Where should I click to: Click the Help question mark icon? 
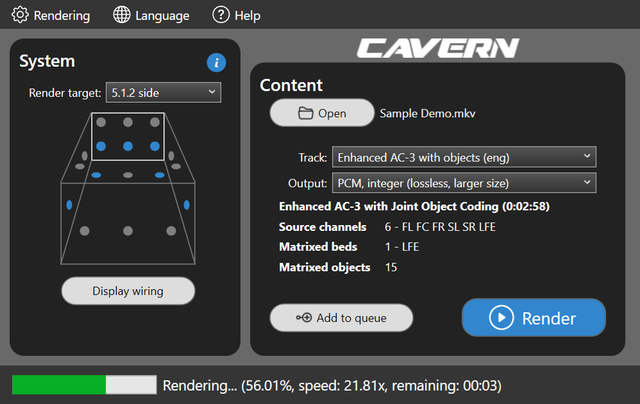point(221,15)
